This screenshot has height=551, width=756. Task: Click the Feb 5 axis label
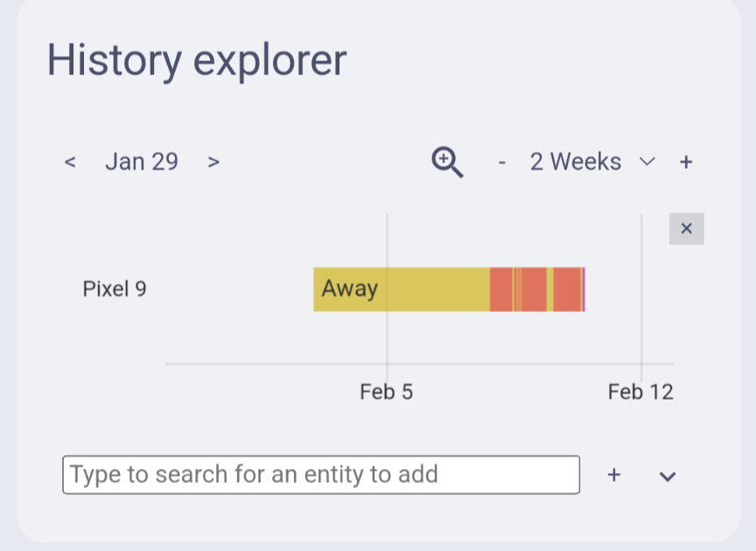tap(386, 392)
